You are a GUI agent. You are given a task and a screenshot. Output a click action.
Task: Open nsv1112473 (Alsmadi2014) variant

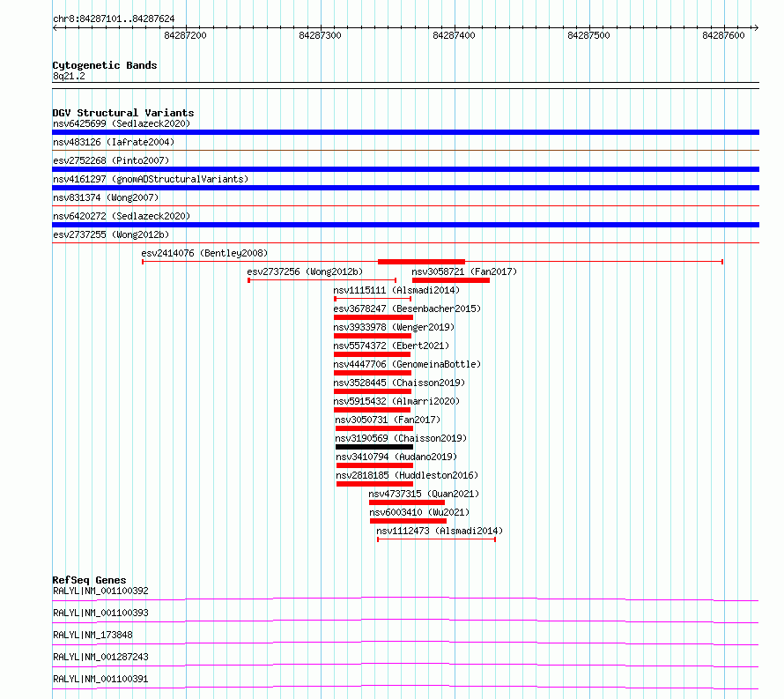[440, 531]
